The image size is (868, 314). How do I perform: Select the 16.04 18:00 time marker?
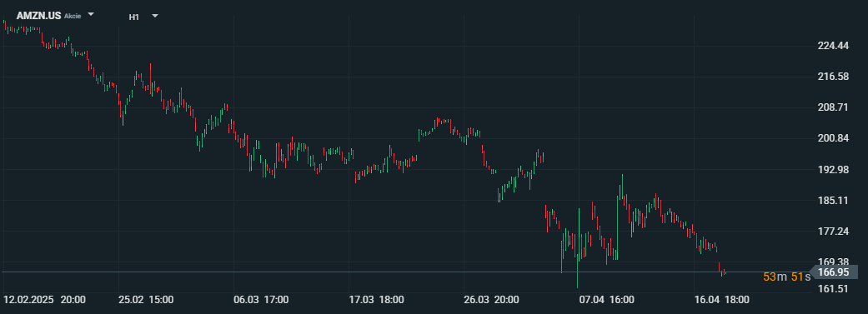(722, 300)
